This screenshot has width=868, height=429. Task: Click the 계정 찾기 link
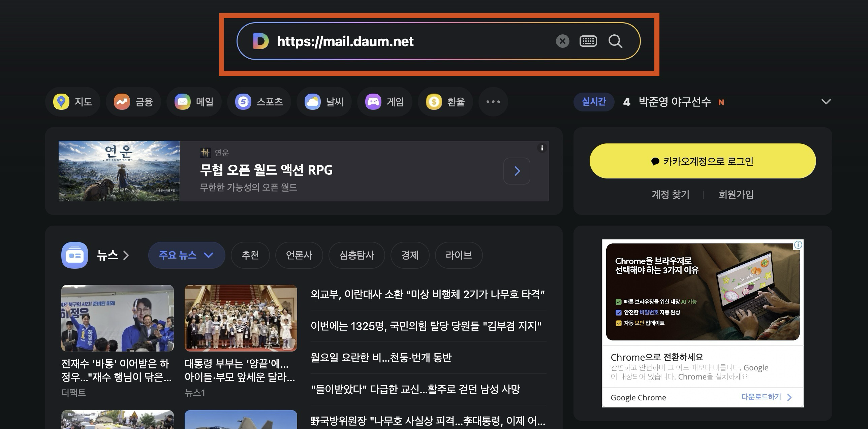pos(671,194)
